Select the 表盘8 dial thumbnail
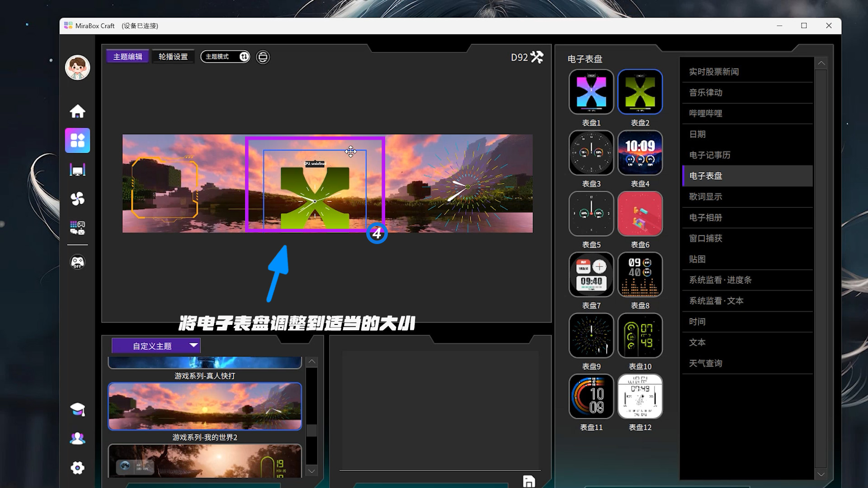The image size is (868, 488). (640, 275)
